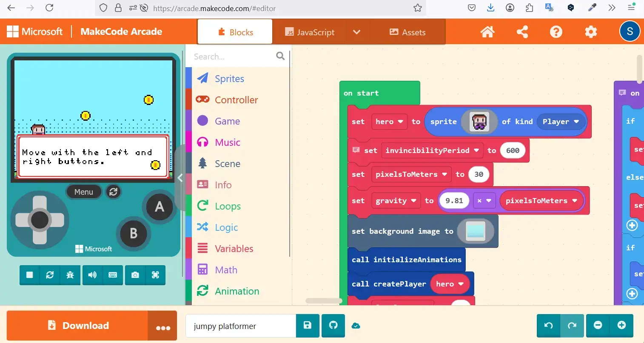Switch to the Assets tab
Image resolution: width=644 pixels, height=343 pixels.
pos(407,32)
